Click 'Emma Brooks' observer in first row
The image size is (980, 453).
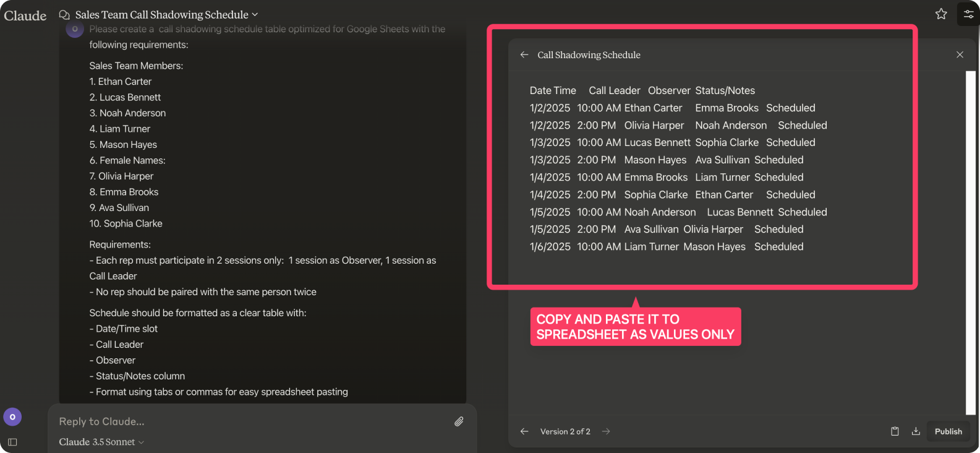(x=726, y=108)
